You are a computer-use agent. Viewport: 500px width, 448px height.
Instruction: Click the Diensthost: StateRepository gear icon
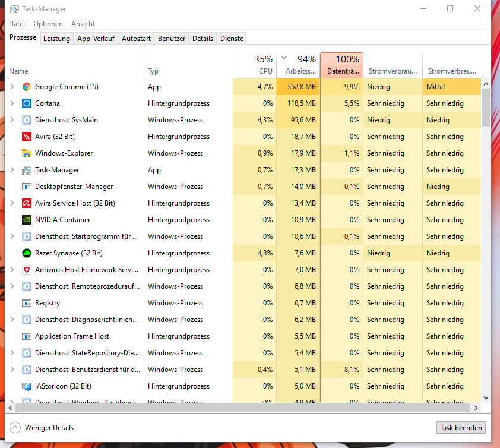coord(27,353)
